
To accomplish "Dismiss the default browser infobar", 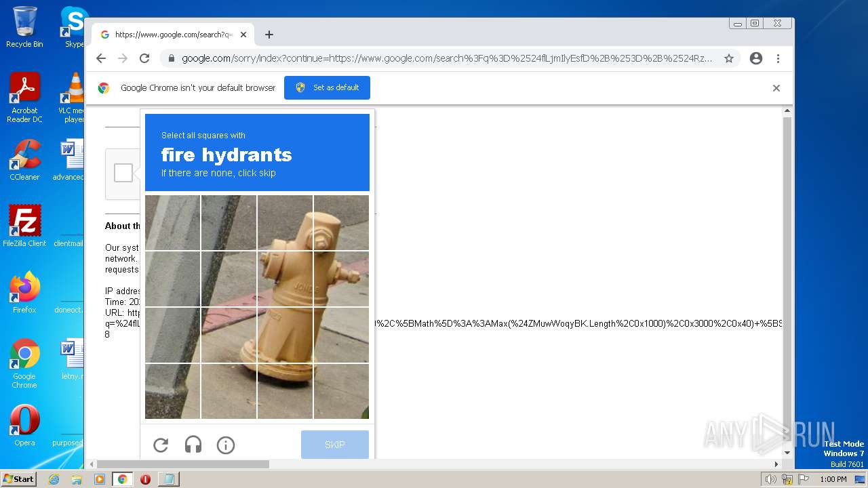I will (x=776, y=88).
